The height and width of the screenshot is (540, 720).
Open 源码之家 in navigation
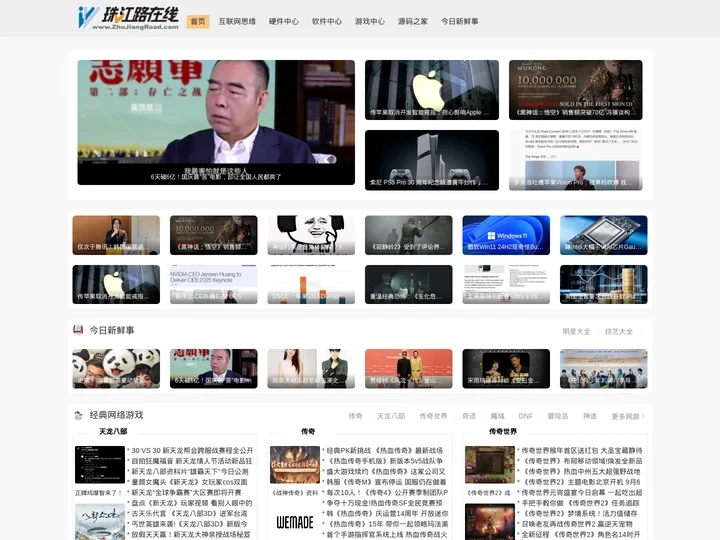coord(412,22)
